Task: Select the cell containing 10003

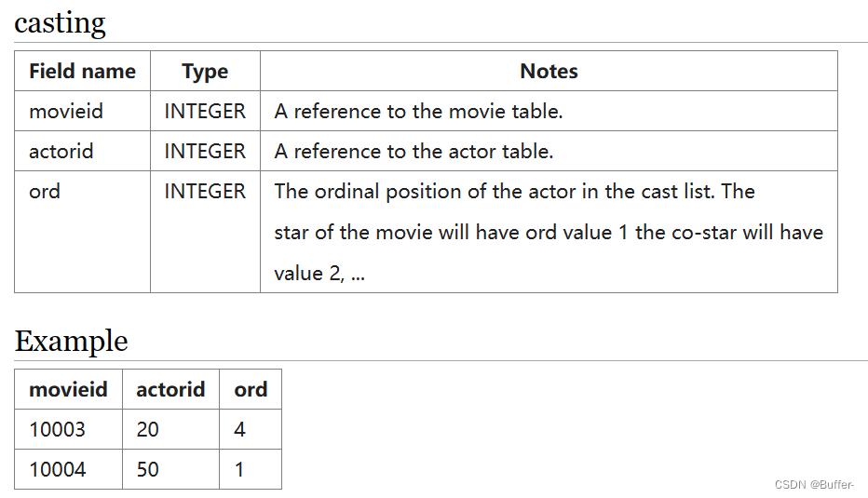Action: click(57, 429)
